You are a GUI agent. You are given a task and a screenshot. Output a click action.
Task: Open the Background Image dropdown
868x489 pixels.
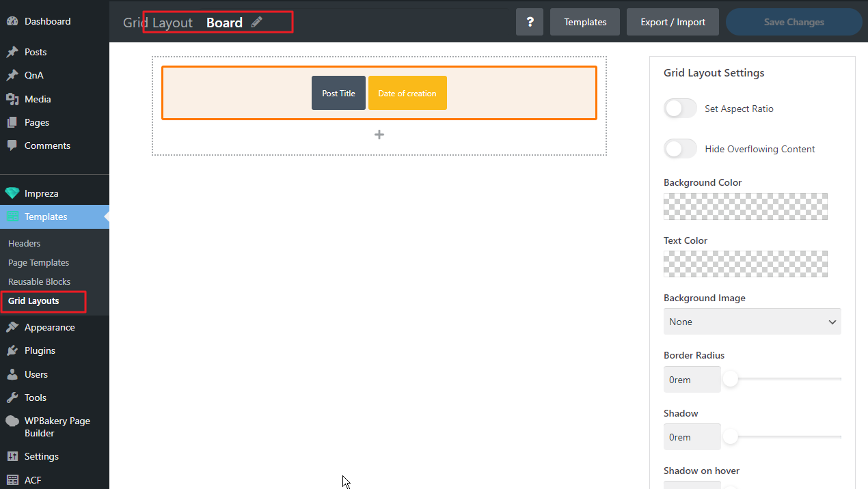point(752,322)
